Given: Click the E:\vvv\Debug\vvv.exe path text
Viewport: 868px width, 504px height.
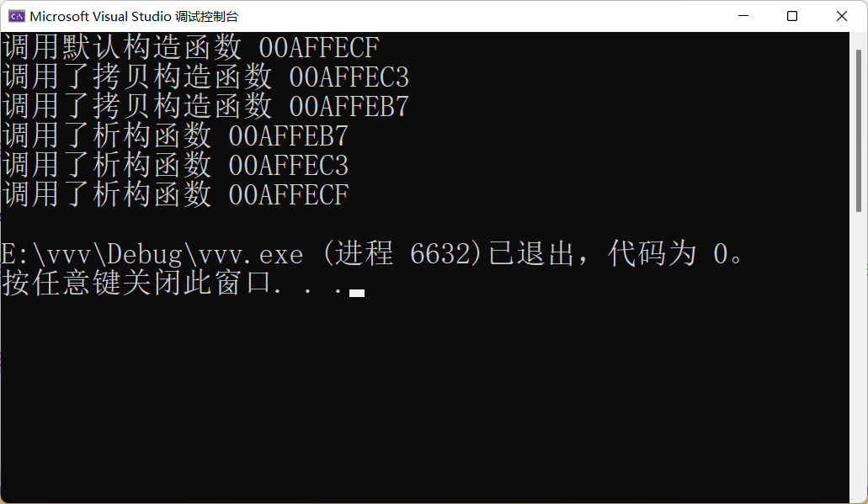Looking at the screenshot, I should (x=152, y=254).
